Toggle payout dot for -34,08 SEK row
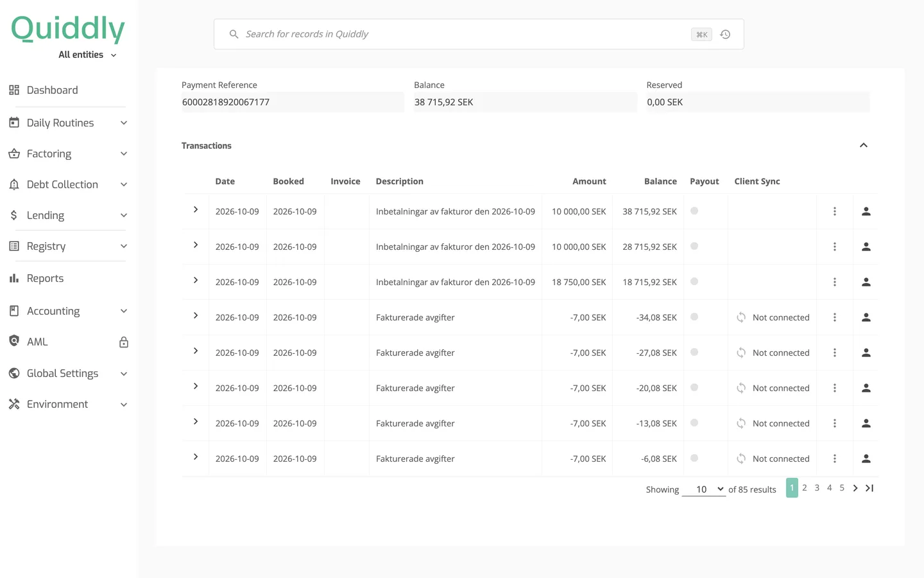Screen dimensions: 924x578 pos(694,317)
